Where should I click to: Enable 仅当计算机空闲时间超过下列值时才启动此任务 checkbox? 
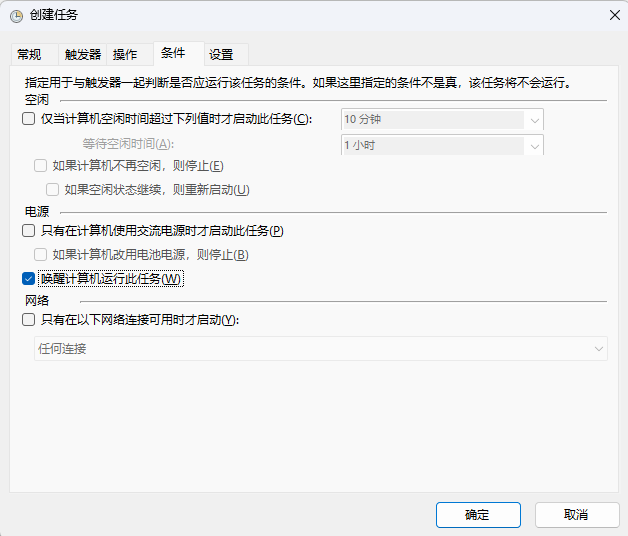pos(28,119)
